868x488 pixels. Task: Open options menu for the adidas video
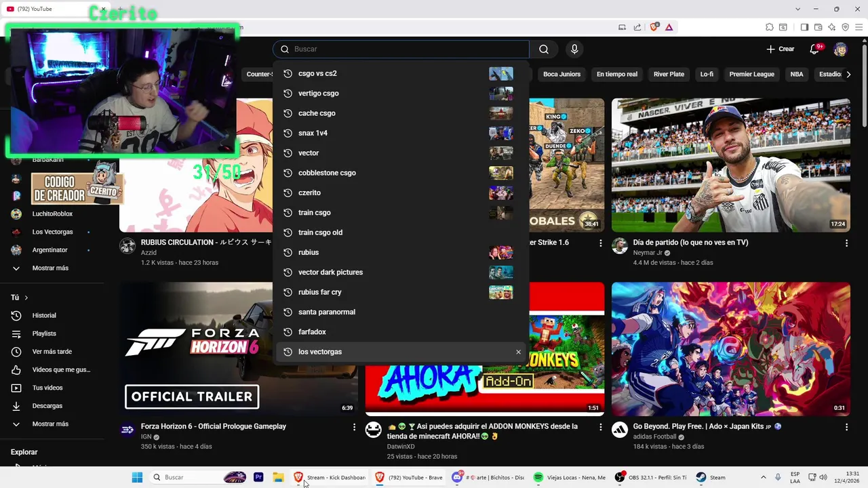click(846, 427)
